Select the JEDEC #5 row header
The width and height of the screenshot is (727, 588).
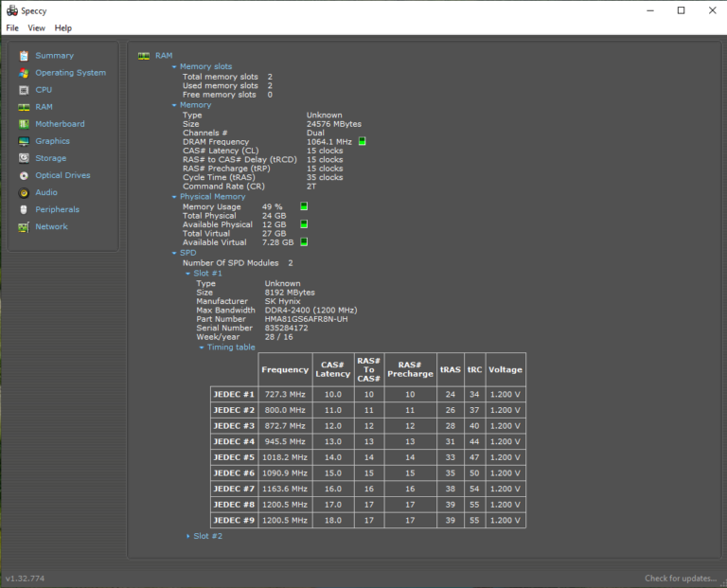click(x=234, y=457)
